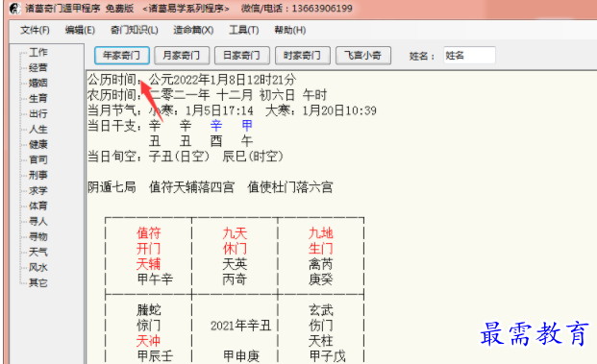Select 求学 in the sidebar tree
Image resolution: width=597 pixels, height=364 pixels.
pyautogui.click(x=38, y=190)
